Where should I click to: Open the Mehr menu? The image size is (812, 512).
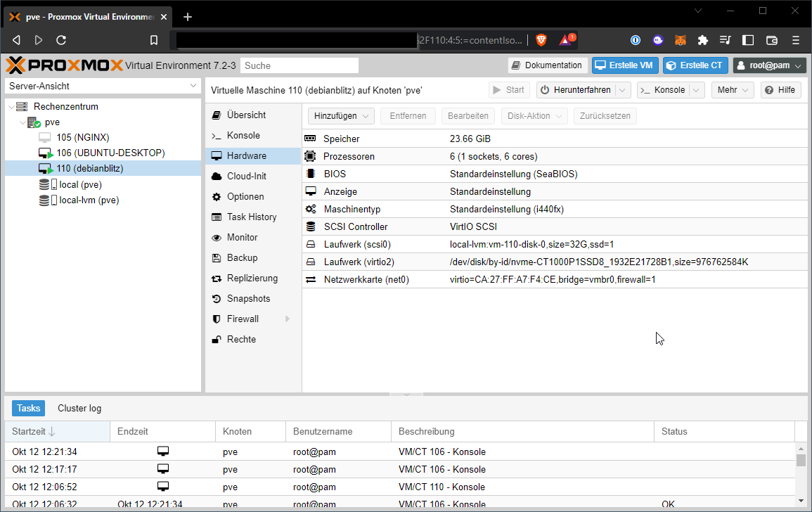731,90
